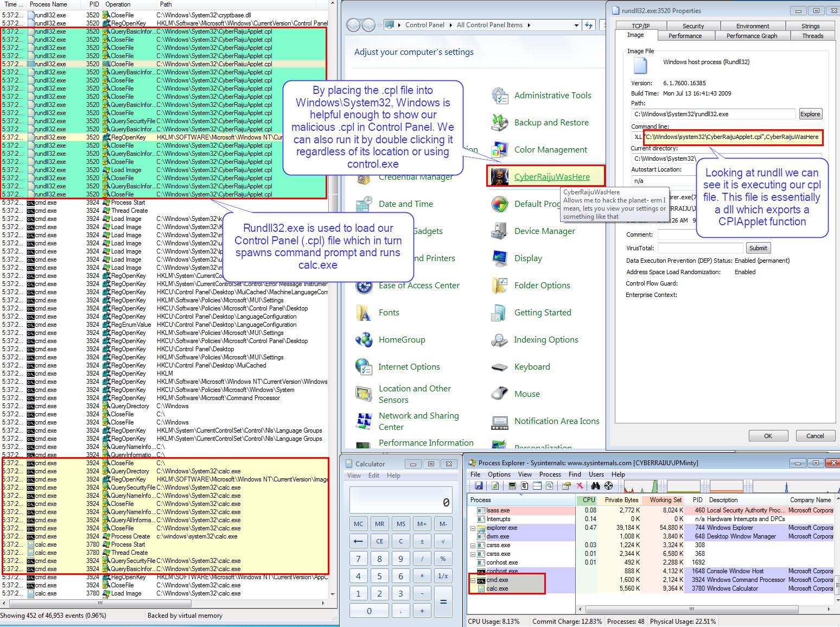Open Internet Options icon
The height and width of the screenshot is (627, 840).
coord(364,367)
